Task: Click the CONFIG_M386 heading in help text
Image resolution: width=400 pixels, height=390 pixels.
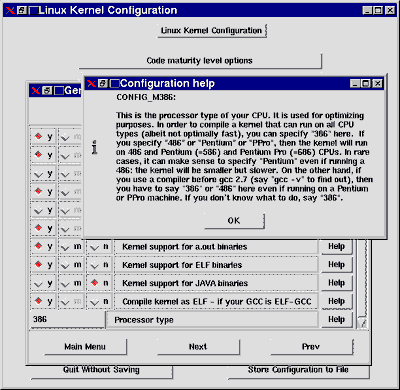Action: (146, 97)
